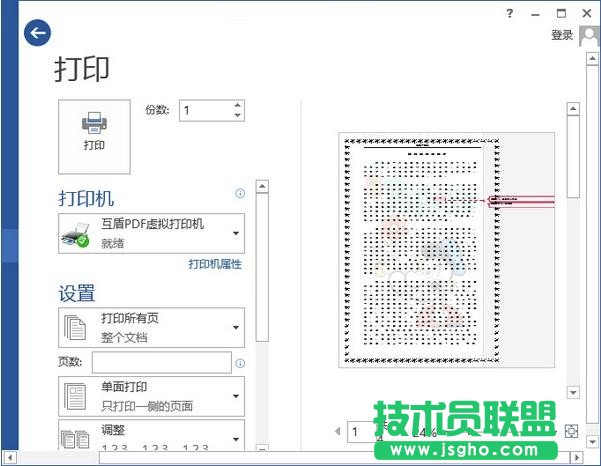Go back using the round arrow button
The height and width of the screenshot is (466, 601).
[x=37, y=33]
